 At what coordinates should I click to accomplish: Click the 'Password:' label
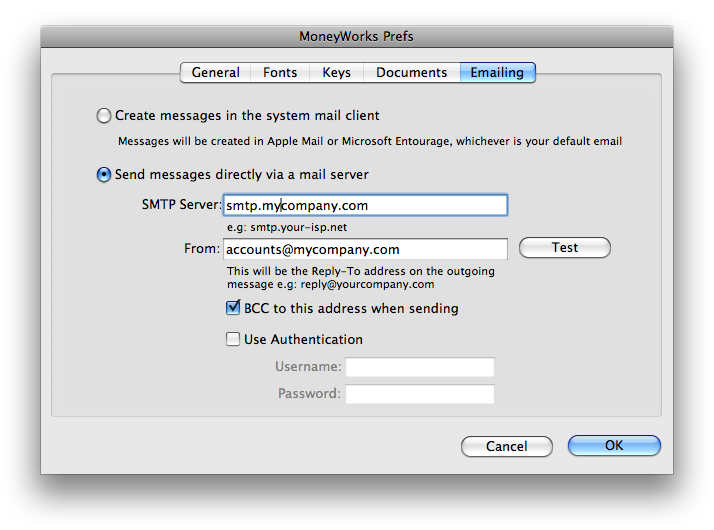click(309, 393)
